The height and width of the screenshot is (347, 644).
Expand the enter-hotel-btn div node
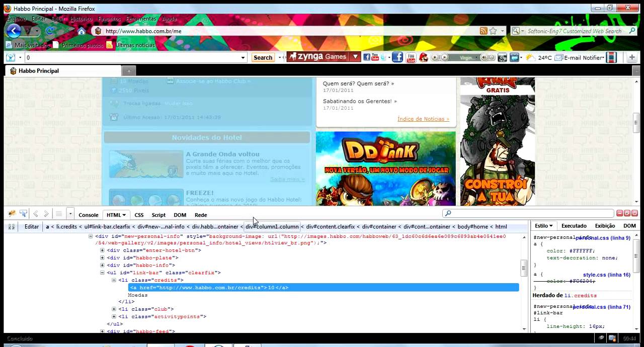[x=102, y=250]
